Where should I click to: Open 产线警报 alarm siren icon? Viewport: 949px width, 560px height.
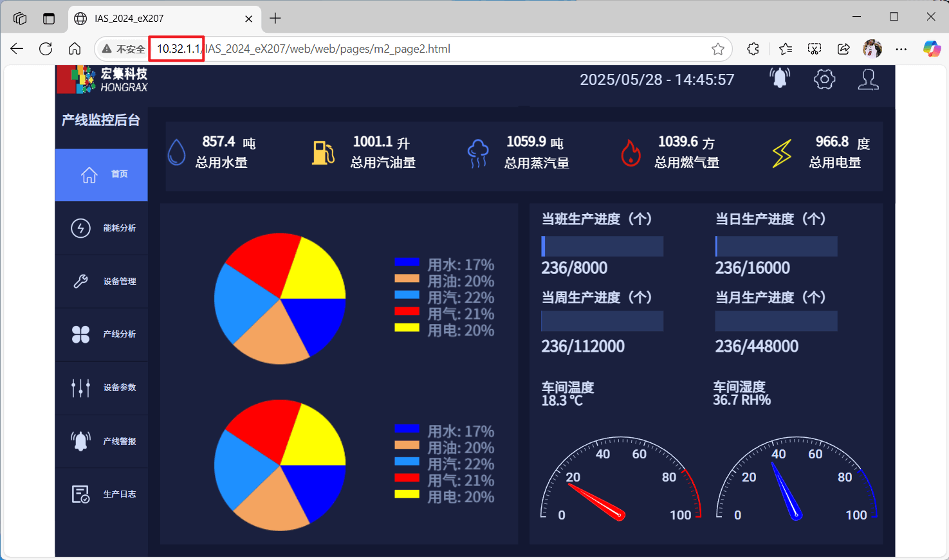pyautogui.click(x=81, y=441)
